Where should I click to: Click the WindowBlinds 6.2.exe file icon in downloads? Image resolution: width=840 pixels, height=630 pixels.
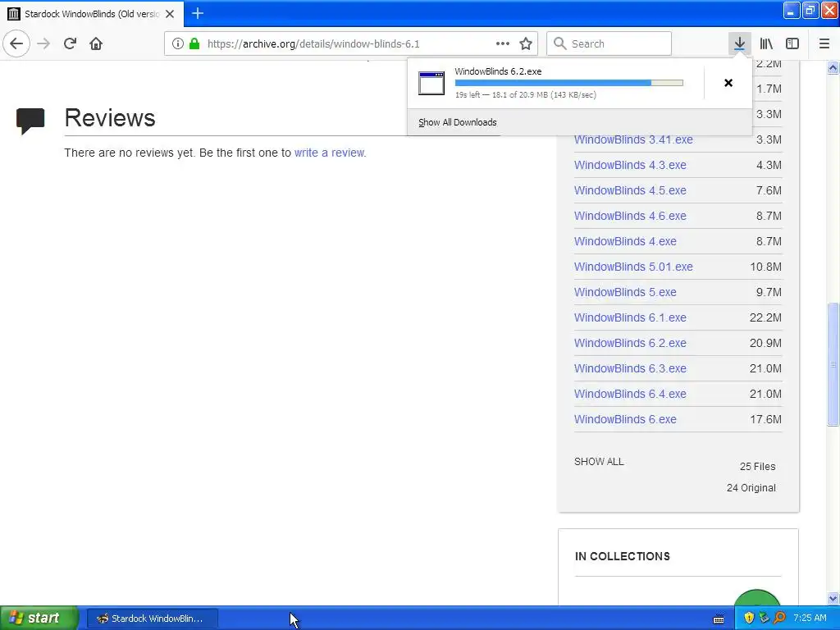pos(431,83)
